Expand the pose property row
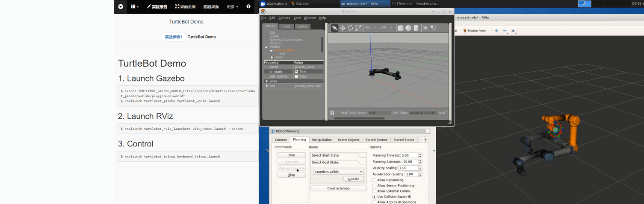The width and height of the screenshot is (644, 204). (x=267, y=81)
